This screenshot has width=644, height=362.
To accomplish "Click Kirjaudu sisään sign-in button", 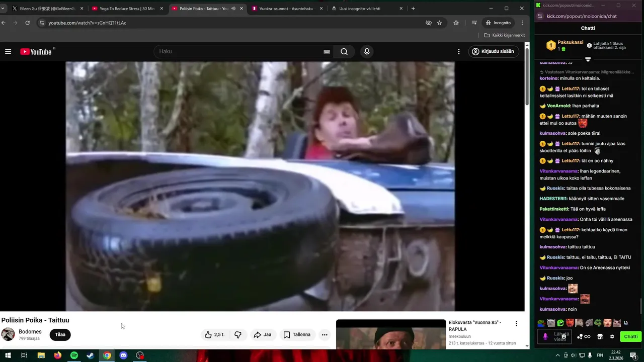I will click(493, 51).
